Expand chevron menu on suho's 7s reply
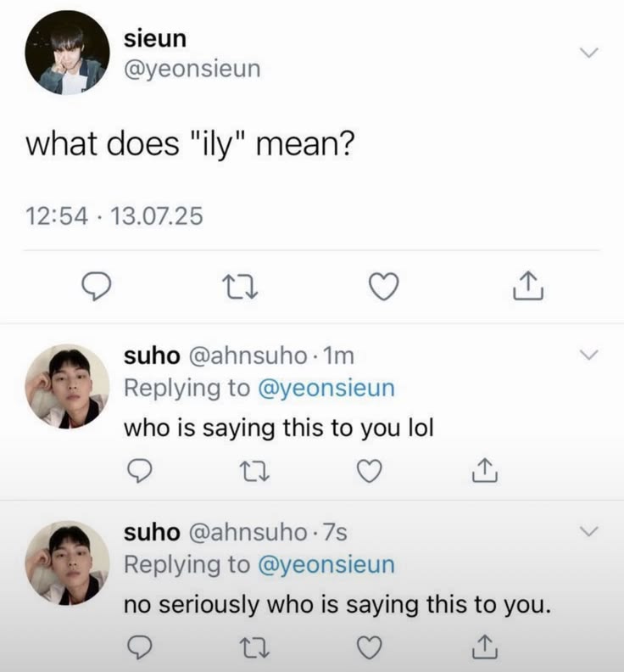 click(x=589, y=531)
